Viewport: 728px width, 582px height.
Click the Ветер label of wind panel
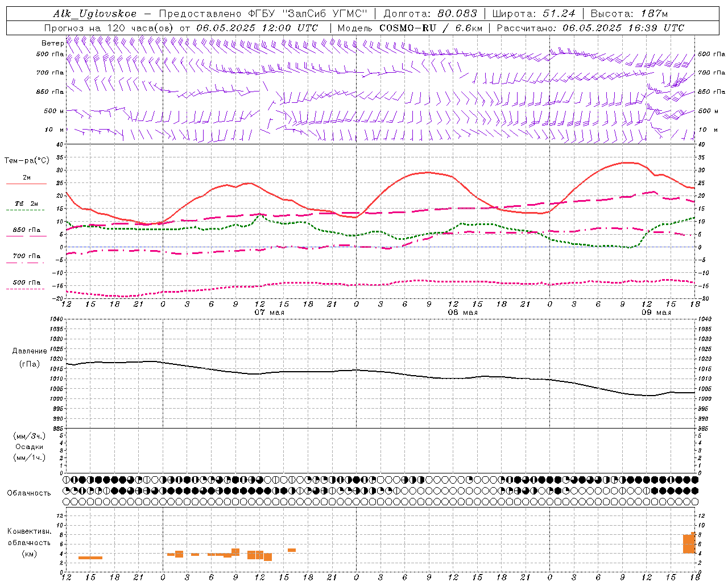click(52, 43)
